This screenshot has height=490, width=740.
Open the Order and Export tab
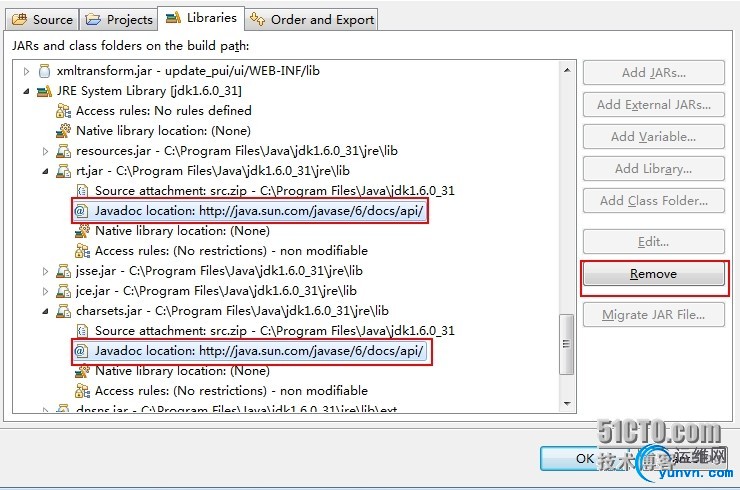tap(312, 19)
